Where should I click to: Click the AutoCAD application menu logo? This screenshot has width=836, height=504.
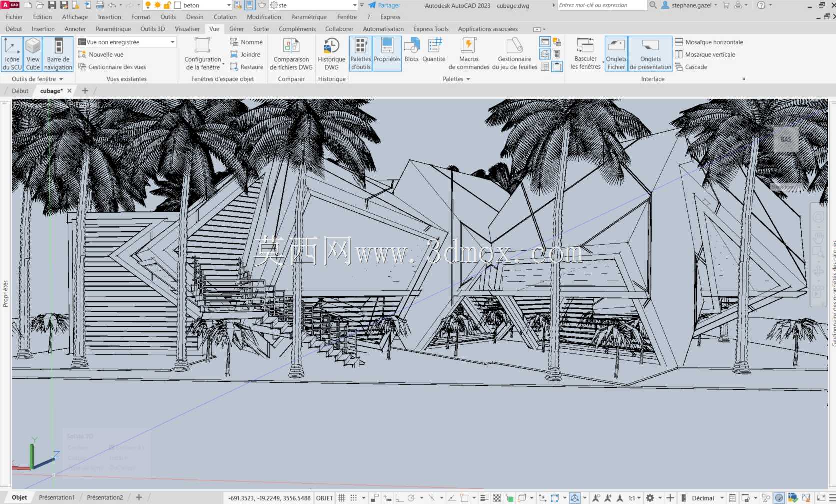coord(10,5)
